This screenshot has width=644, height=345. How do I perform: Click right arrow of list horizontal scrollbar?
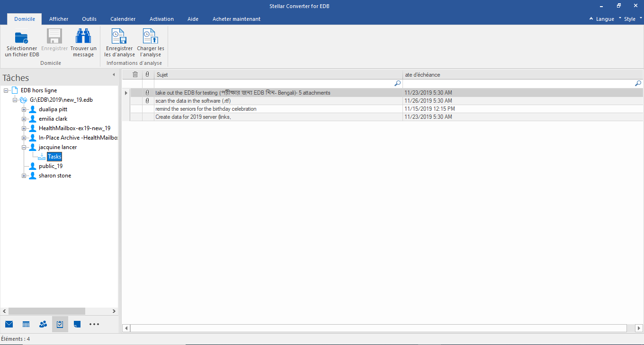(x=639, y=328)
